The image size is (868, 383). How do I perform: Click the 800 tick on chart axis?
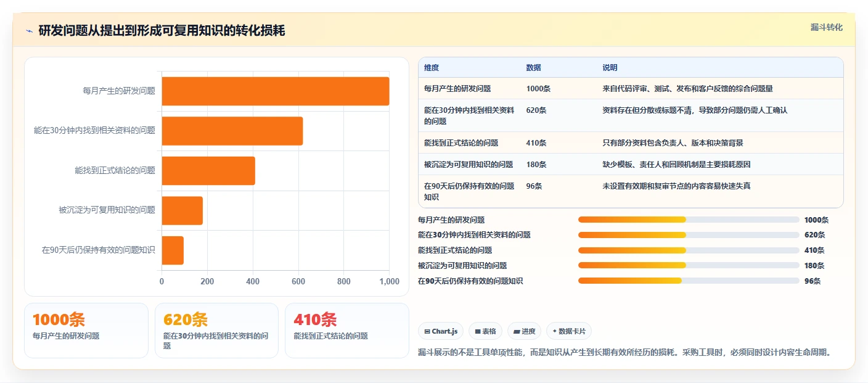(x=344, y=281)
